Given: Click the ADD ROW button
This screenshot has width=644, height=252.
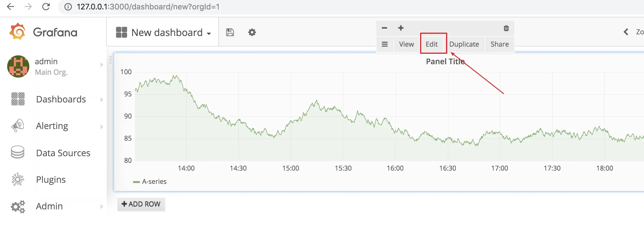Looking at the screenshot, I should click(141, 204).
